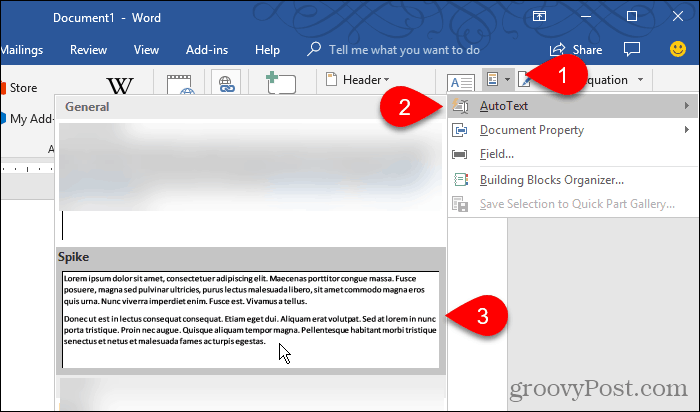Switch to the Review tab
The image size is (700, 412).
tap(88, 50)
